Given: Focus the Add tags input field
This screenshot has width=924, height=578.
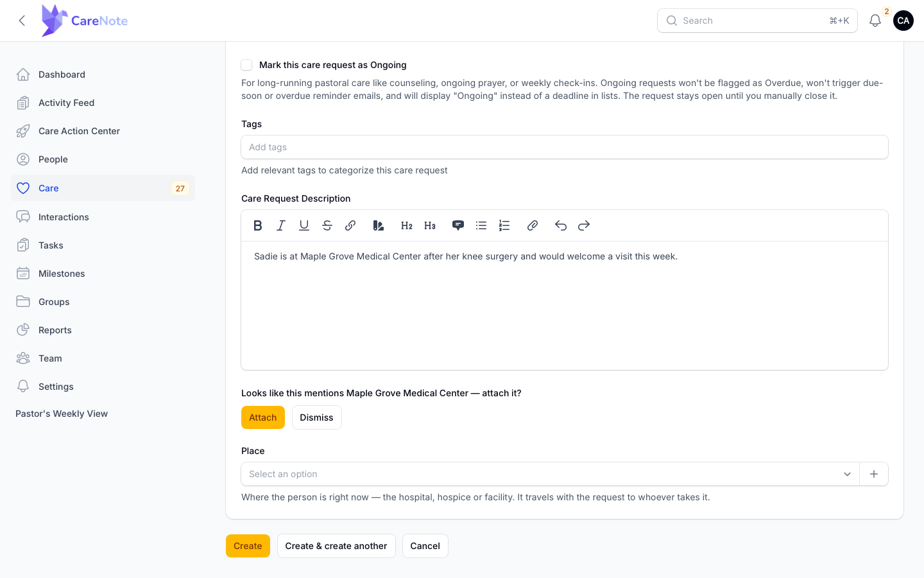Looking at the screenshot, I should click(x=565, y=147).
